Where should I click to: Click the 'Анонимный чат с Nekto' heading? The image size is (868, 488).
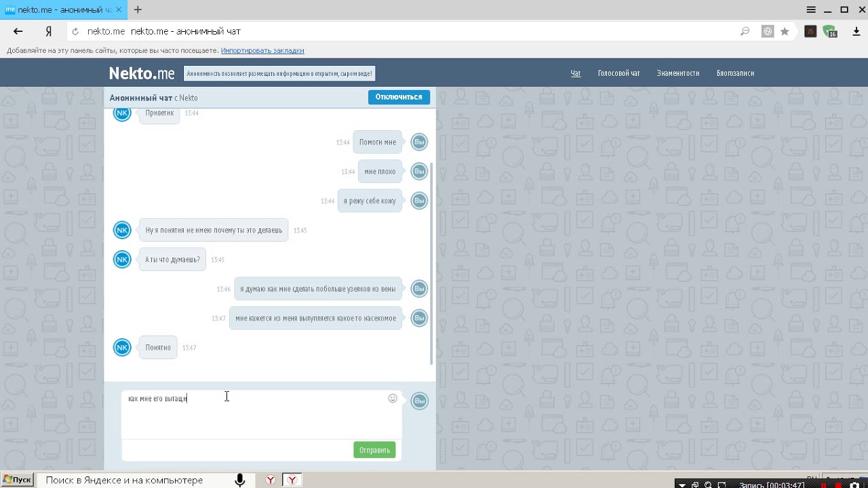coord(154,98)
